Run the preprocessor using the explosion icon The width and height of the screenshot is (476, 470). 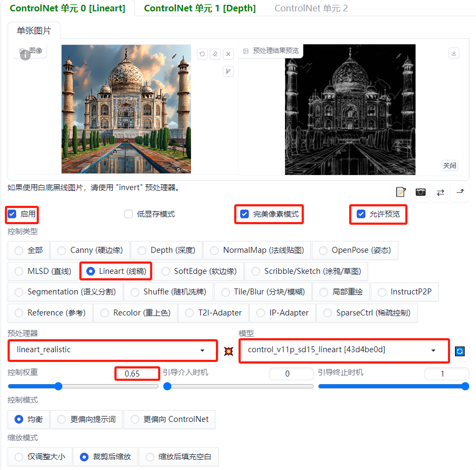tap(229, 351)
